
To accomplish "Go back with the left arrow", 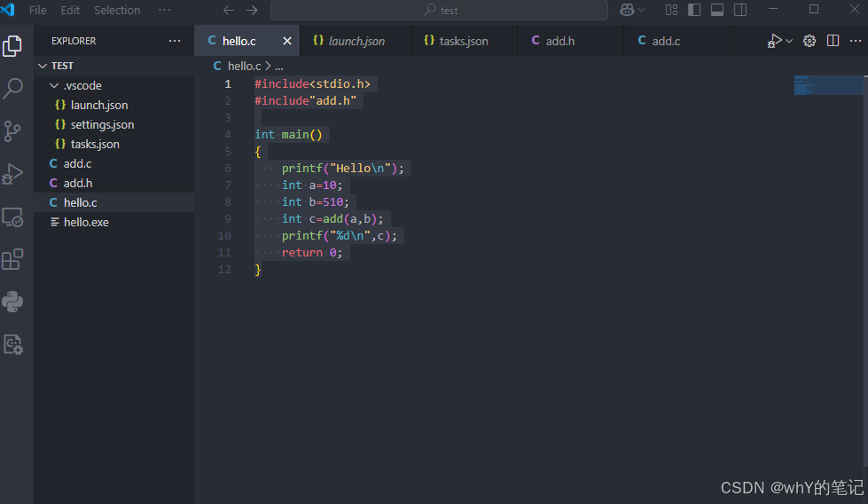I will point(229,10).
